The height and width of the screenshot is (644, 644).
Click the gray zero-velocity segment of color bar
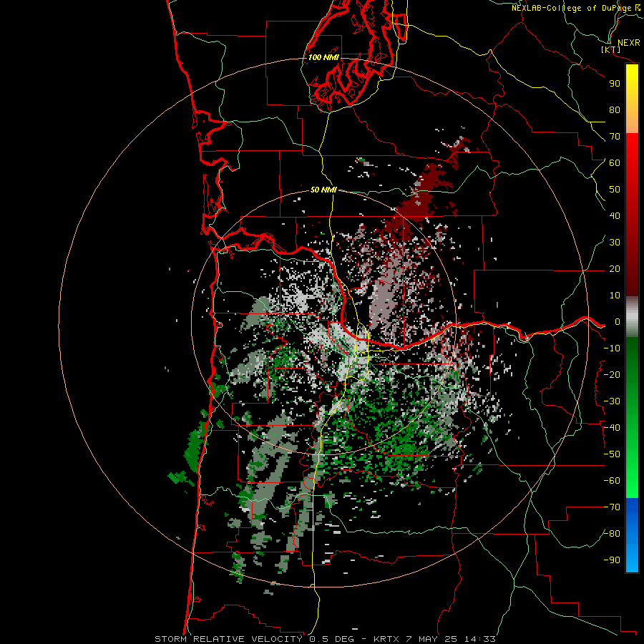[632, 317]
